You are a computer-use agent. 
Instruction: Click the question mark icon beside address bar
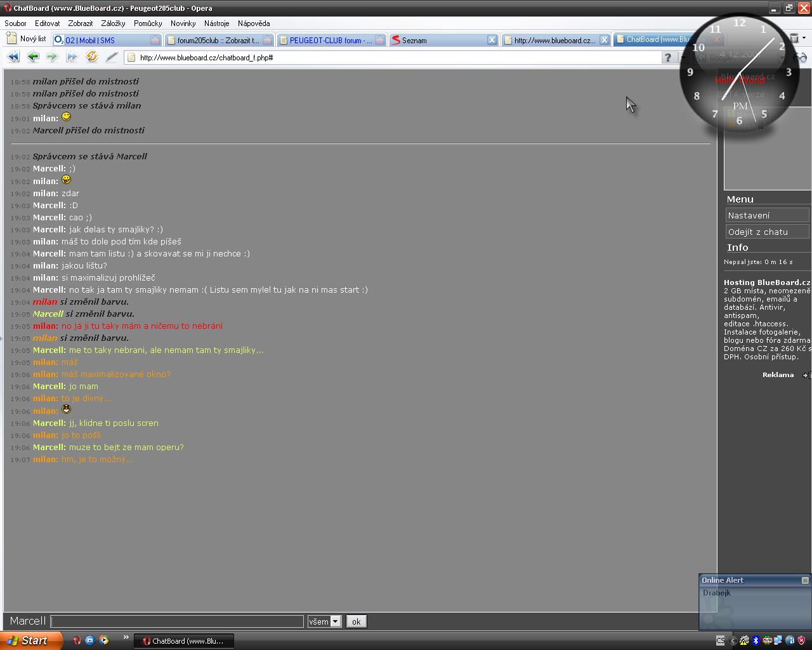667,58
